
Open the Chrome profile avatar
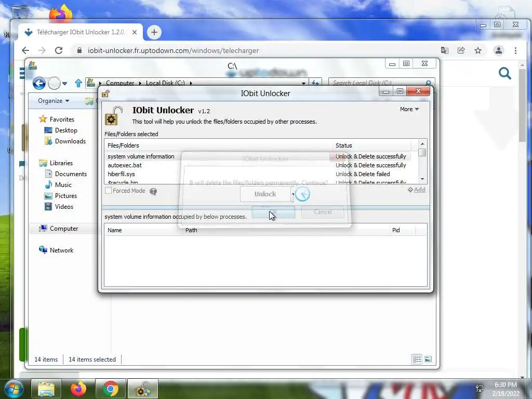coord(498,50)
